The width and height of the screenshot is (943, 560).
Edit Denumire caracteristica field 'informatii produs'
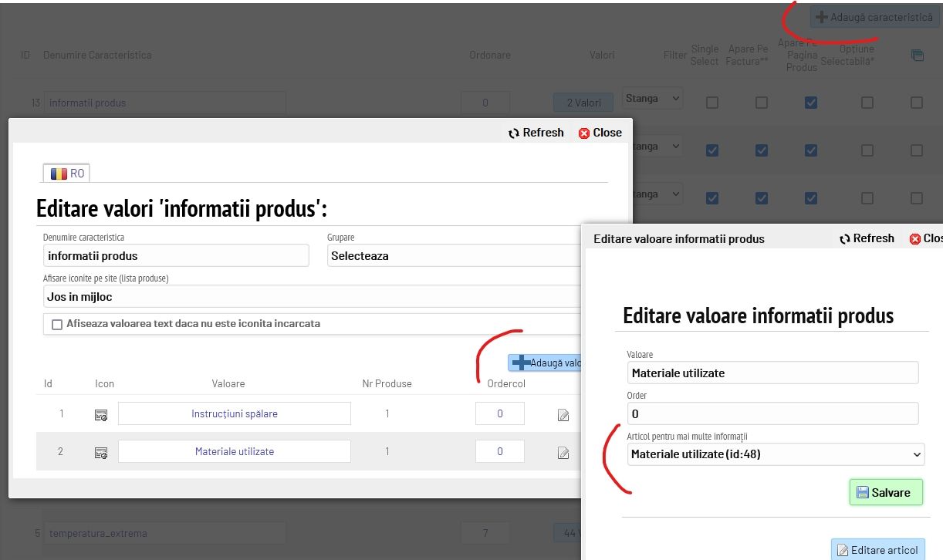pyautogui.click(x=176, y=255)
